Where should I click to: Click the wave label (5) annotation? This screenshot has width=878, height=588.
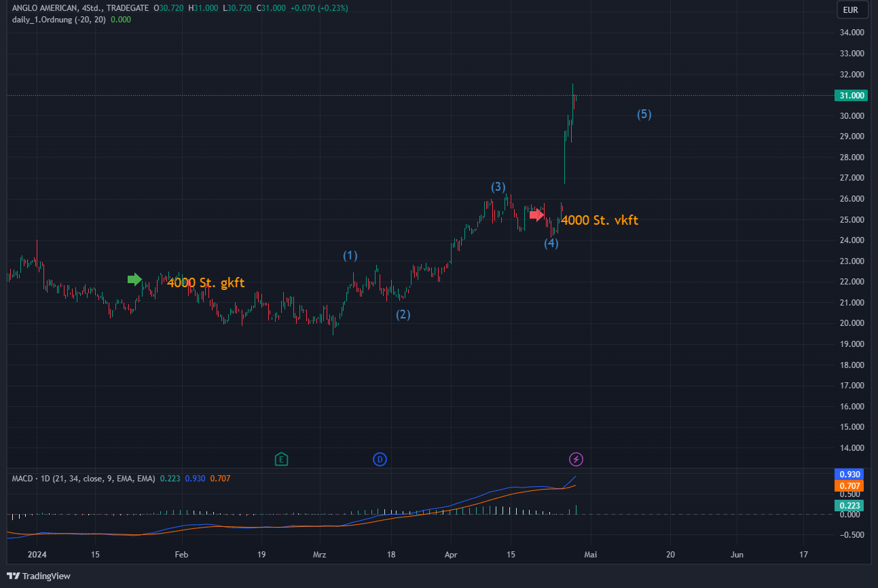(x=644, y=114)
